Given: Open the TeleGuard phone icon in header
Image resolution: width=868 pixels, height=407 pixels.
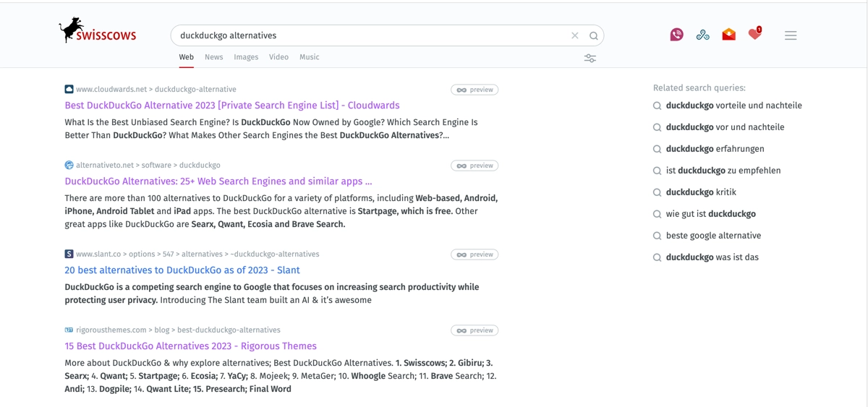Looking at the screenshot, I should coord(677,35).
